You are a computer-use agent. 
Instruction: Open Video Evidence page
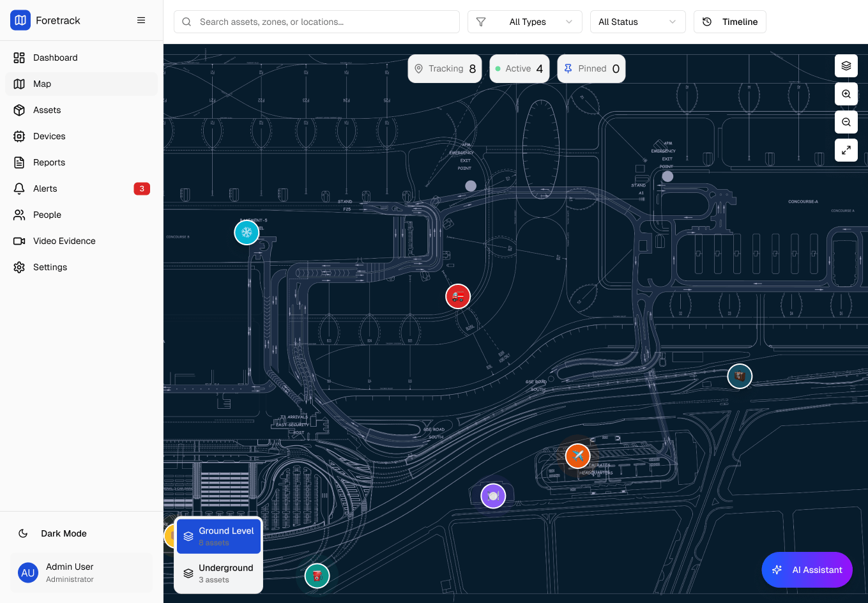coord(81,241)
